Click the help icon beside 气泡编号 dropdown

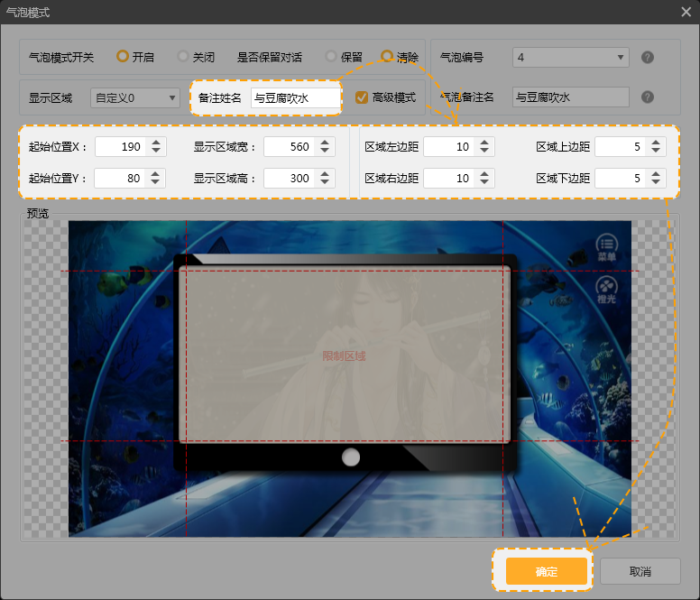click(x=647, y=58)
